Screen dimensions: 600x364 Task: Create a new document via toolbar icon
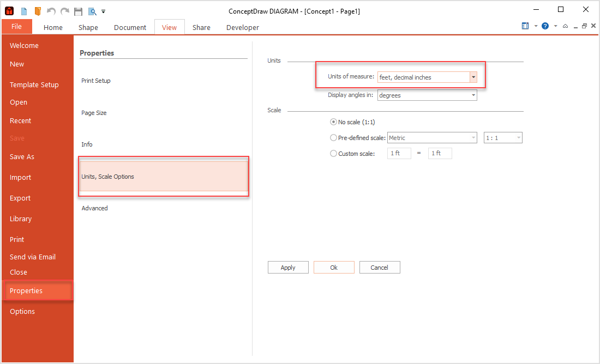pyautogui.click(x=23, y=11)
